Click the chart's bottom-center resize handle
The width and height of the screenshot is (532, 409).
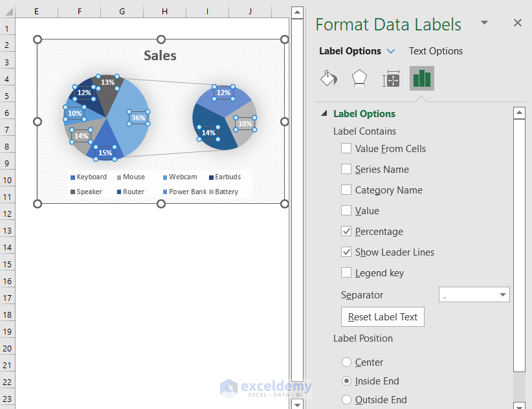(161, 204)
